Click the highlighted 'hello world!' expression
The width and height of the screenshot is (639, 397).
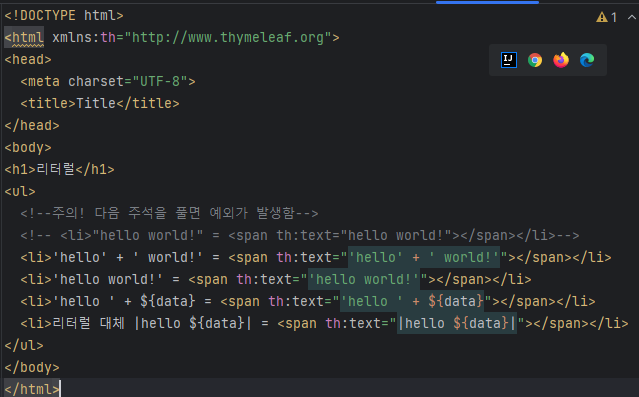click(x=364, y=280)
